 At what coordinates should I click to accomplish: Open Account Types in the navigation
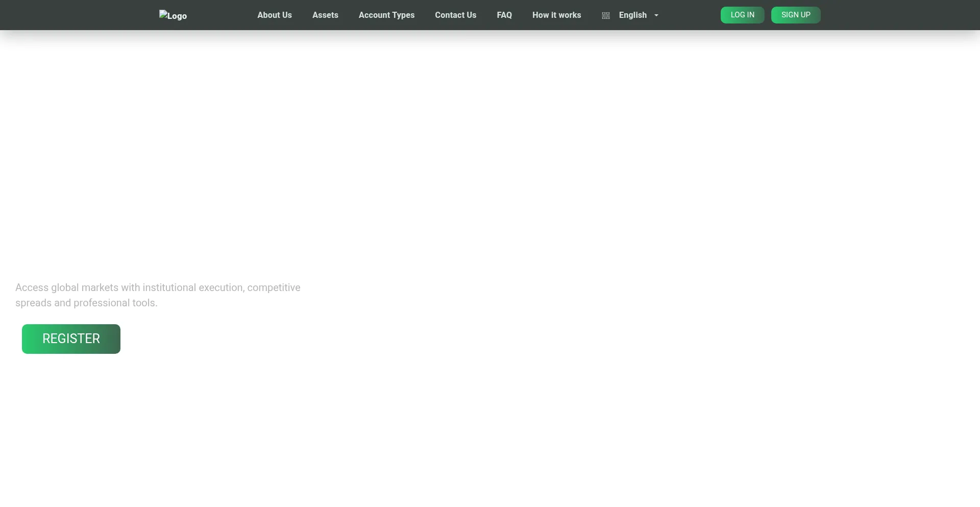[386, 15]
